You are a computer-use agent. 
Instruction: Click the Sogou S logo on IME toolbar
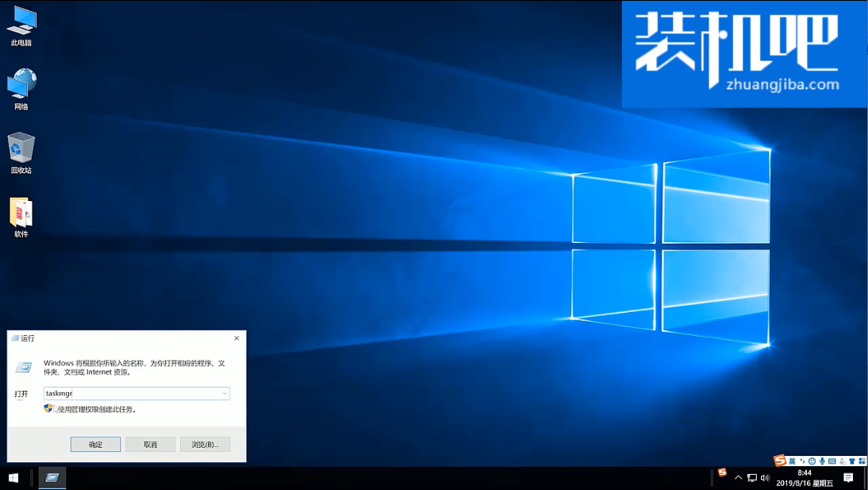tap(780, 461)
